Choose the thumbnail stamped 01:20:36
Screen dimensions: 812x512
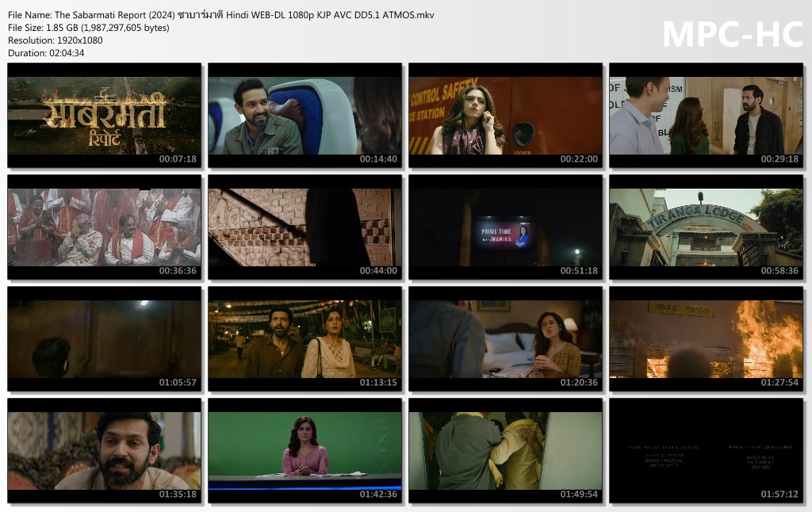pos(505,338)
